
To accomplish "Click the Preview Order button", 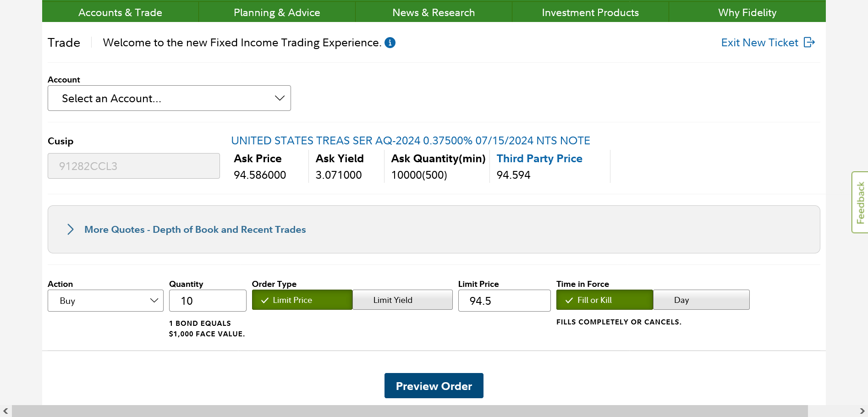I will click(x=434, y=386).
